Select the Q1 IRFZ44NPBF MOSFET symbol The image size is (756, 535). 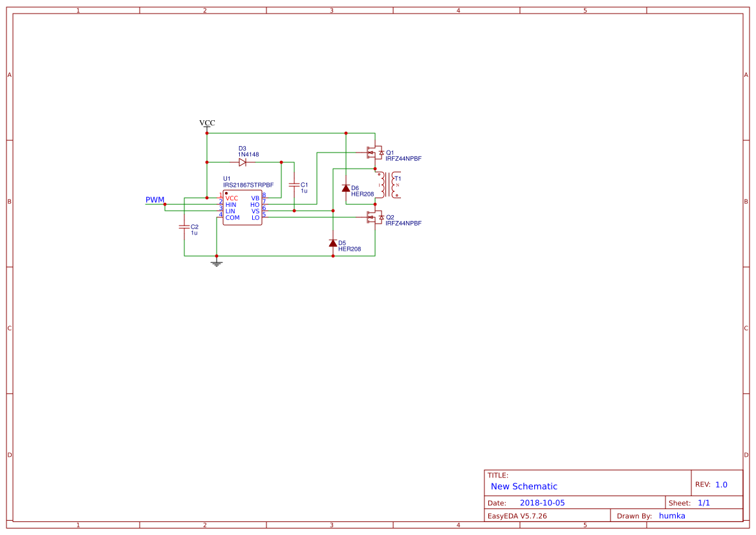click(x=374, y=151)
